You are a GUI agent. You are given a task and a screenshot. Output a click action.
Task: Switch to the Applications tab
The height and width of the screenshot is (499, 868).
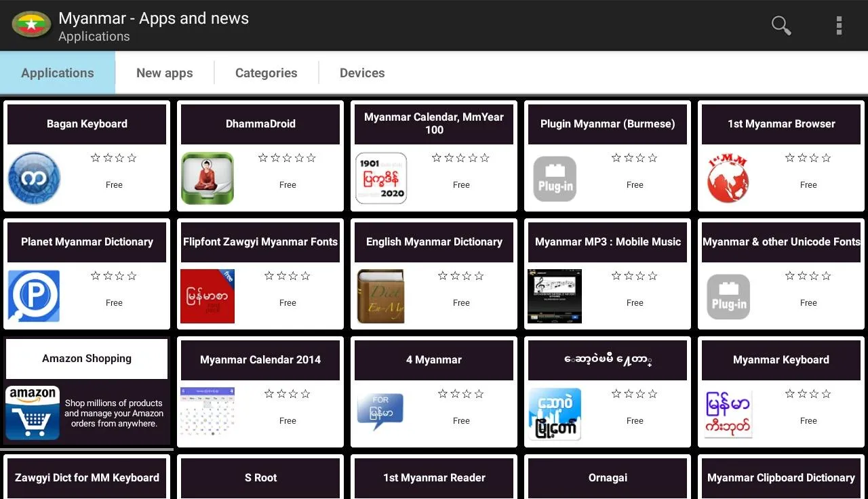[58, 73]
